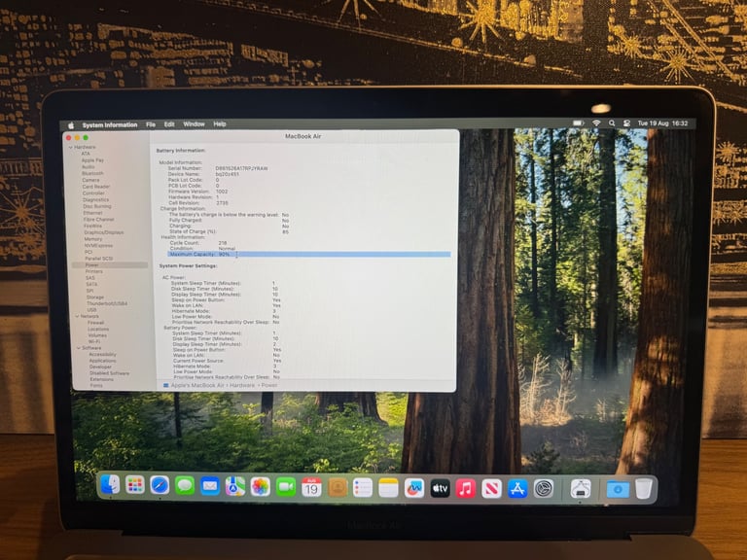Click the highlighted Maximum Capacity row
This screenshot has width=747, height=560.
(x=308, y=255)
